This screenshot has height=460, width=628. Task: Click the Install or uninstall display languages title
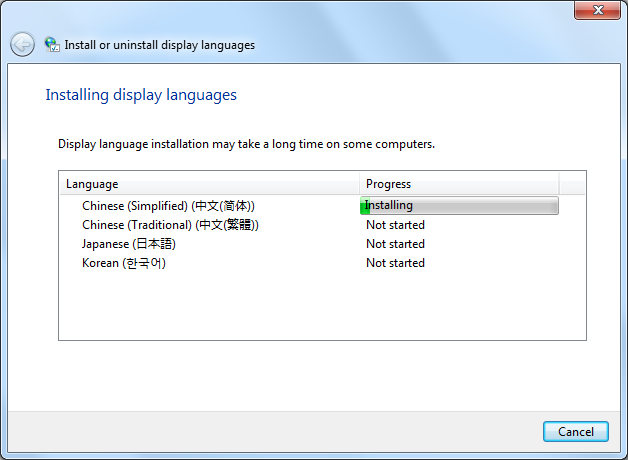(x=159, y=45)
